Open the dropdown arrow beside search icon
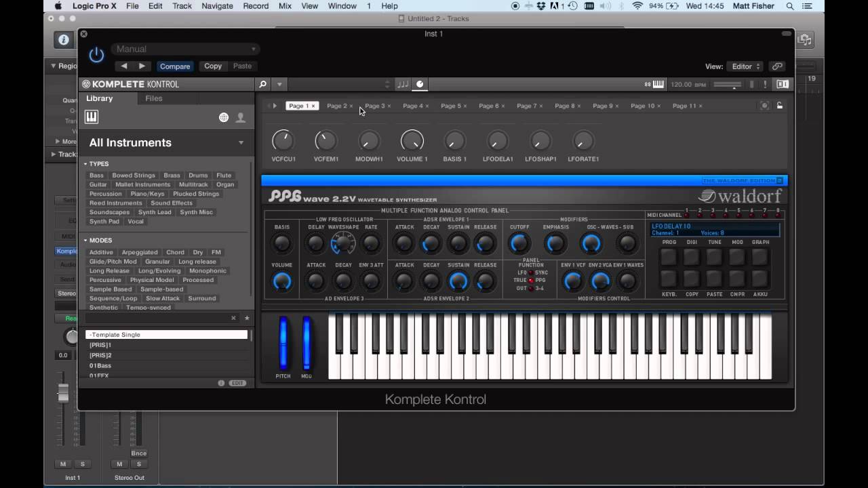The height and width of the screenshot is (488, 868). click(279, 85)
